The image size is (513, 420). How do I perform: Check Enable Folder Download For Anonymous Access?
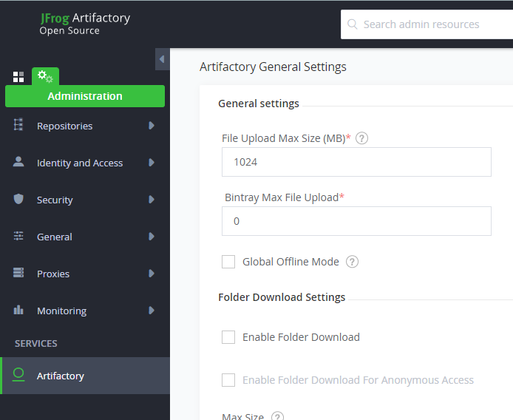[228, 380]
